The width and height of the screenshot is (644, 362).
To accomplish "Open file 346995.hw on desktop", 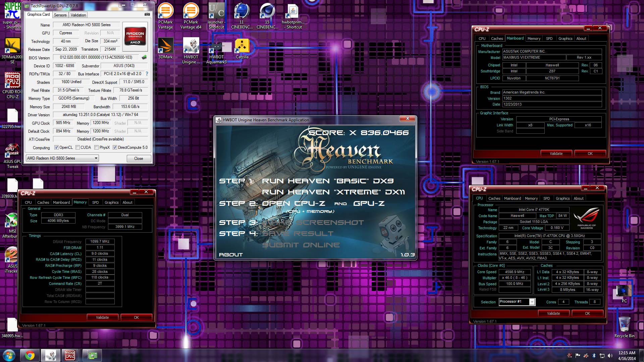I will point(12,327).
